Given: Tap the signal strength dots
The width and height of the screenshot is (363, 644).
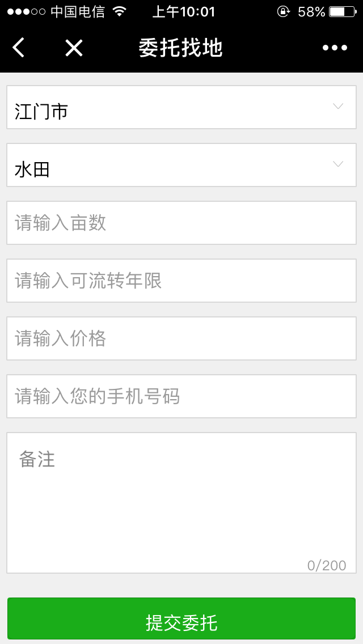Looking at the screenshot, I should tap(26, 11).
